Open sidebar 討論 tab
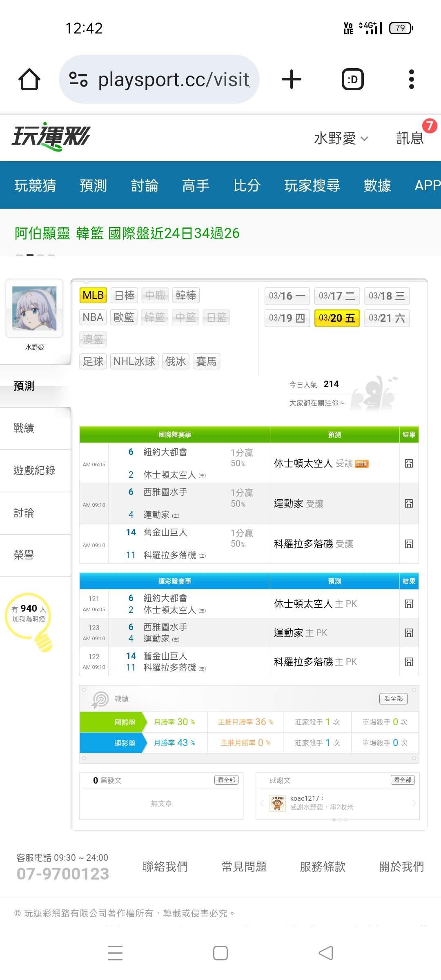 coord(35,513)
